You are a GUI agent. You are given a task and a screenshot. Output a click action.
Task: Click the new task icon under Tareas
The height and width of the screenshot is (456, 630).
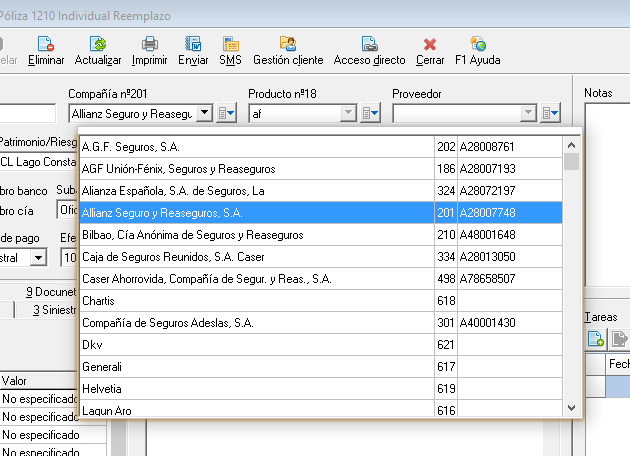point(595,338)
